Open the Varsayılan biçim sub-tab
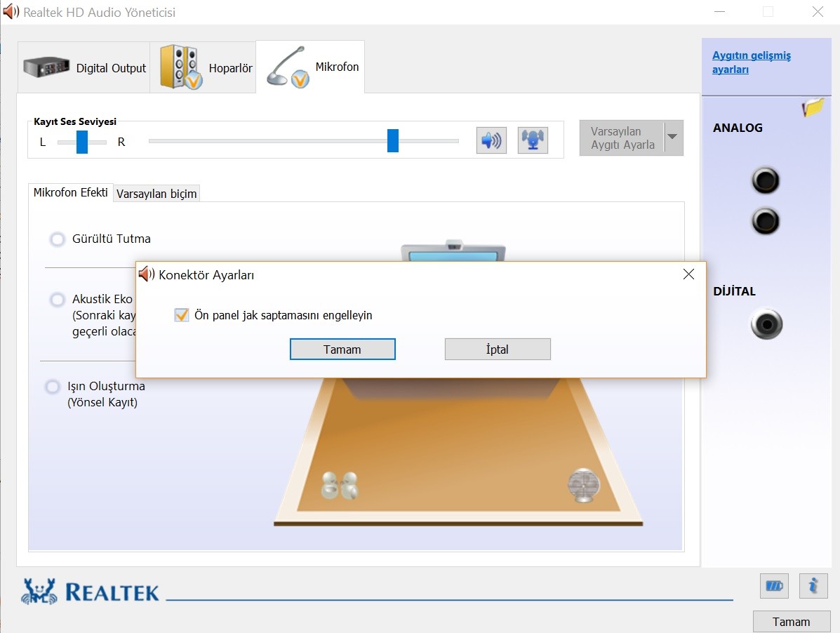 pyautogui.click(x=157, y=194)
